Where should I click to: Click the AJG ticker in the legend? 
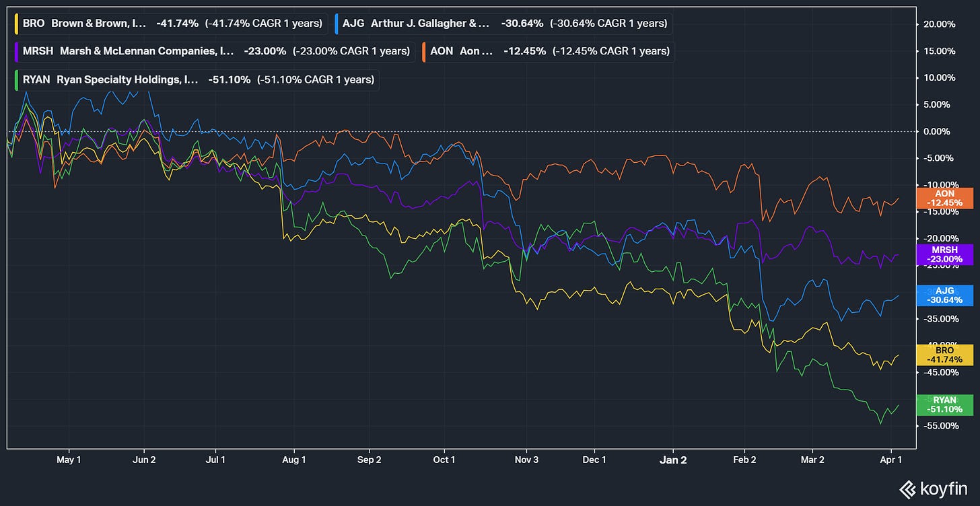pos(353,23)
